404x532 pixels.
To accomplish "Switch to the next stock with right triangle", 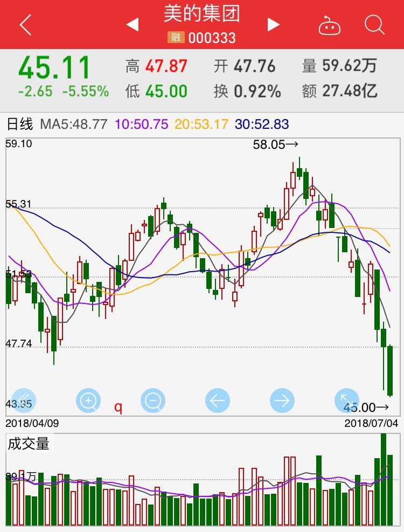I will click(x=274, y=24).
